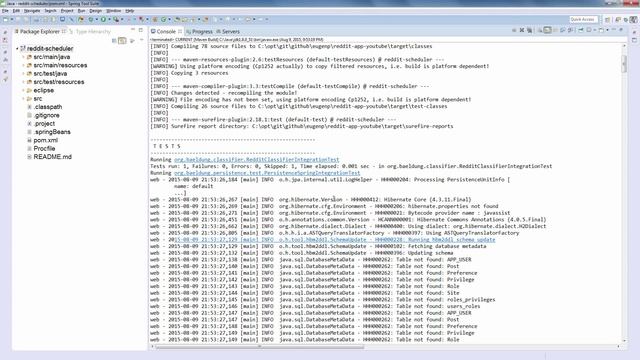Maximize the Console view
The height and width of the screenshot is (360, 640).
pos(621,30)
